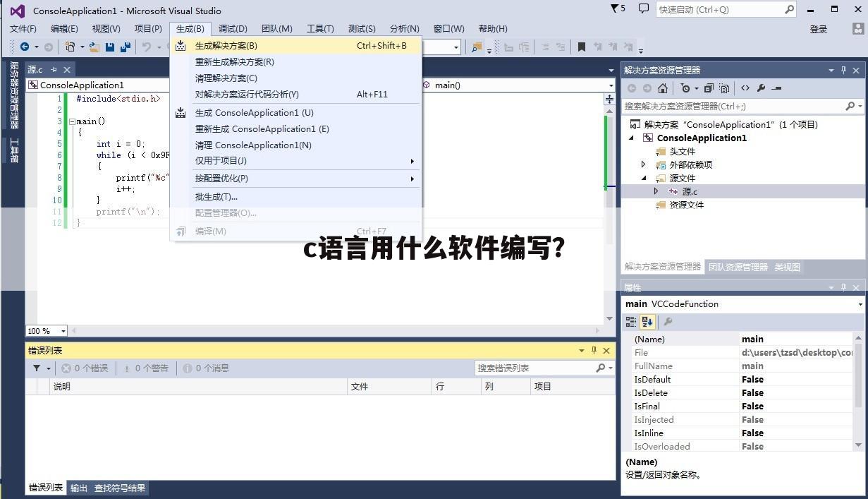Screen dimensions: 868x499
Task: Click show all files icon in Solution Explorer
Action: tap(725, 88)
